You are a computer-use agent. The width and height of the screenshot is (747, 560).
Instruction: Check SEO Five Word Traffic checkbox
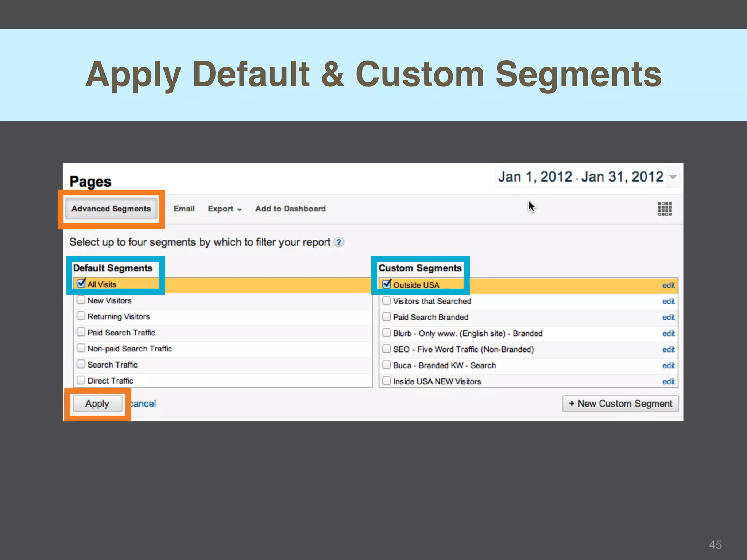pyautogui.click(x=387, y=349)
